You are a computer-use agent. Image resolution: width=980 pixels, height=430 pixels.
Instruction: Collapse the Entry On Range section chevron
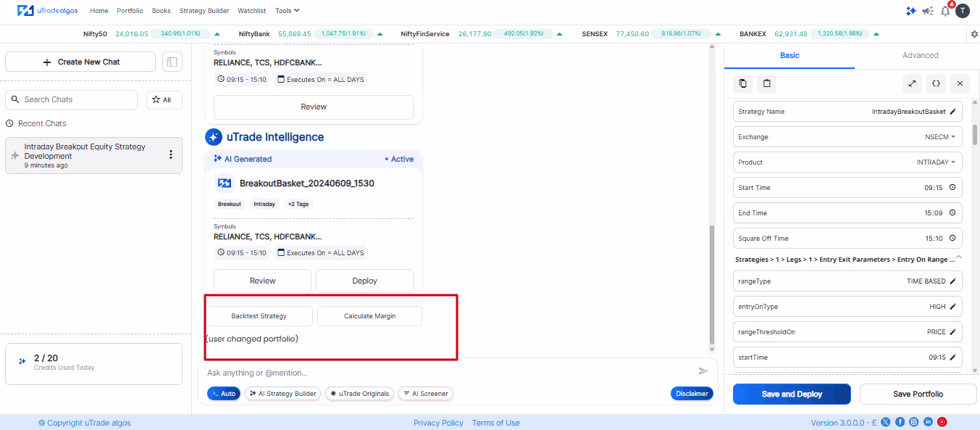coord(958,257)
